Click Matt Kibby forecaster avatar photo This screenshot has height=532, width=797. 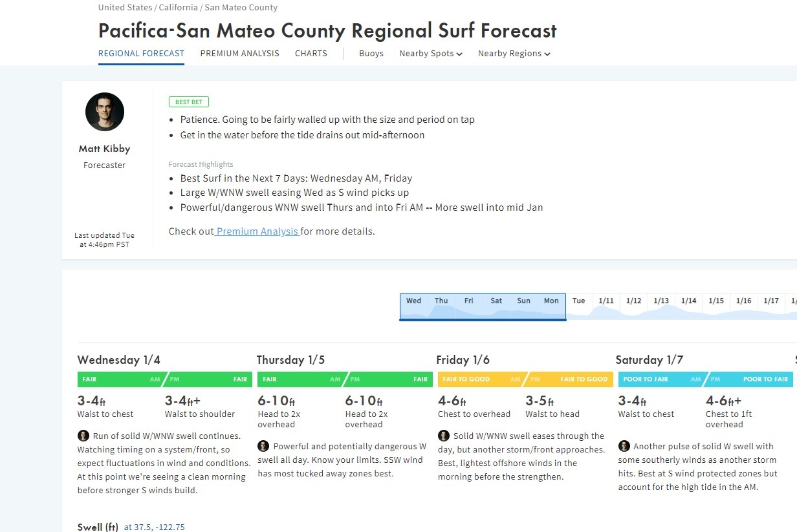pos(105,112)
